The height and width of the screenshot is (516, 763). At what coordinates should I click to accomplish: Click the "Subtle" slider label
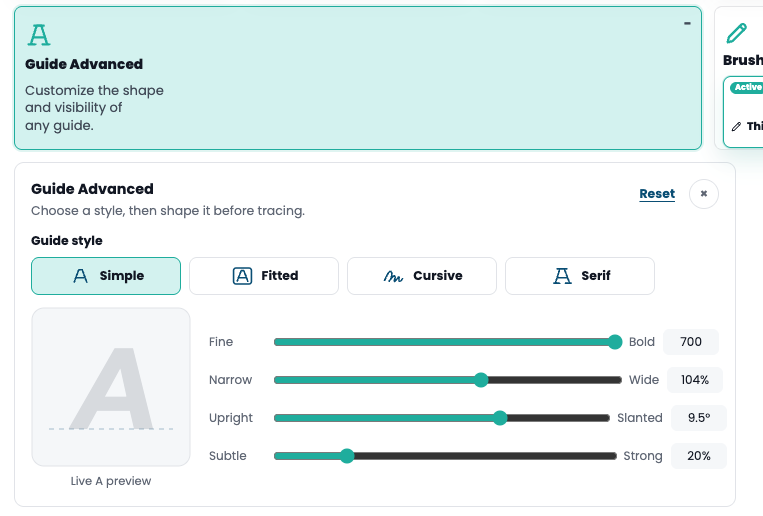pyautogui.click(x=227, y=456)
